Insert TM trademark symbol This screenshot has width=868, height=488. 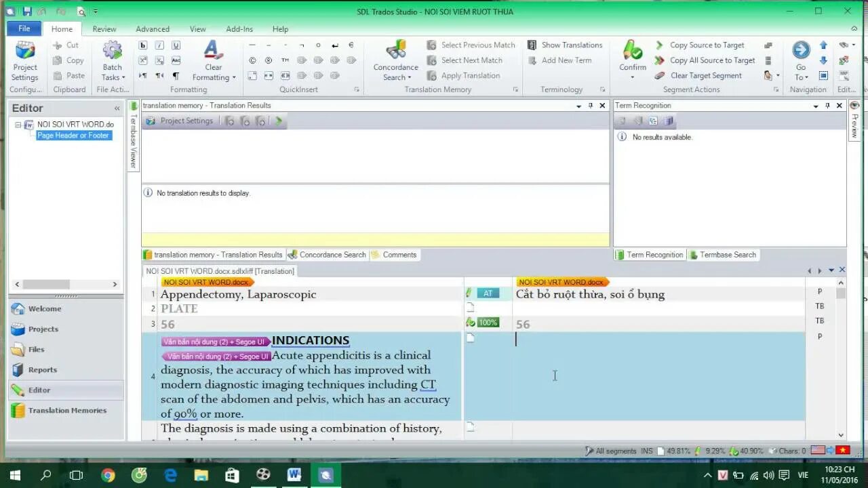click(x=285, y=60)
